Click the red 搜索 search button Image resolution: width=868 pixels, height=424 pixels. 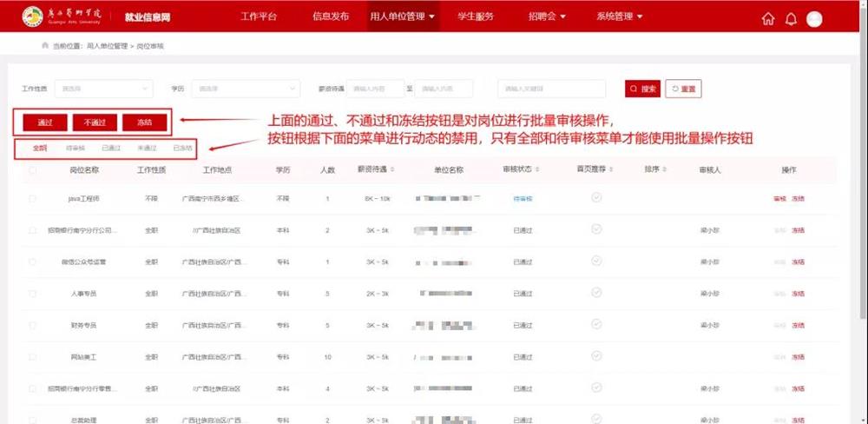point(643,89)
